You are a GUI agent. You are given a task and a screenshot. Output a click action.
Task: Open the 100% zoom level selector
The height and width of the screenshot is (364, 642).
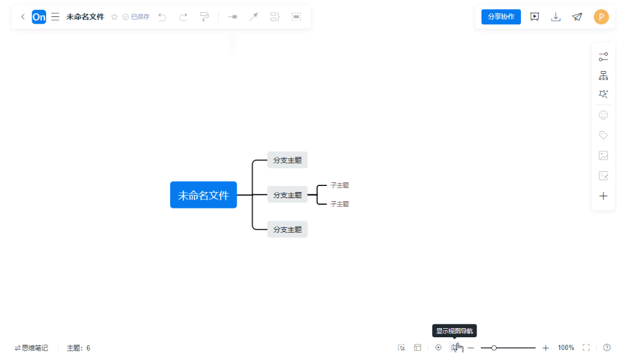click(565, 348)
